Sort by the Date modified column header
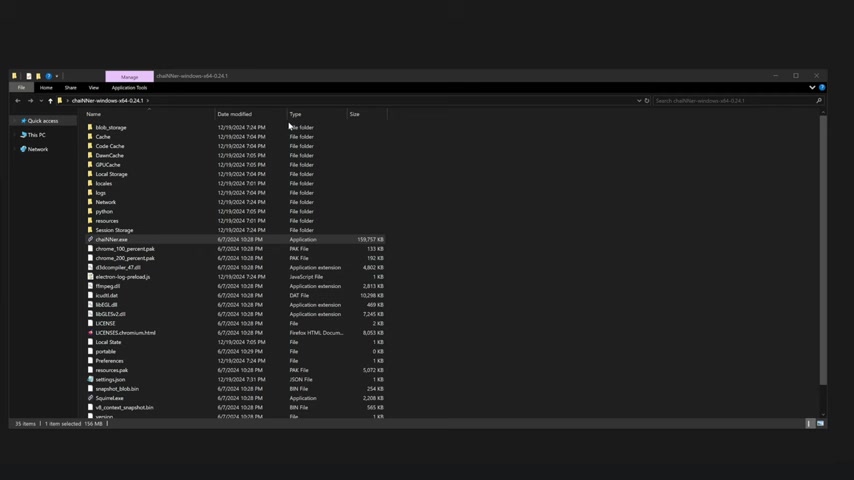This screenshot has width=854, height=480. 235,114
